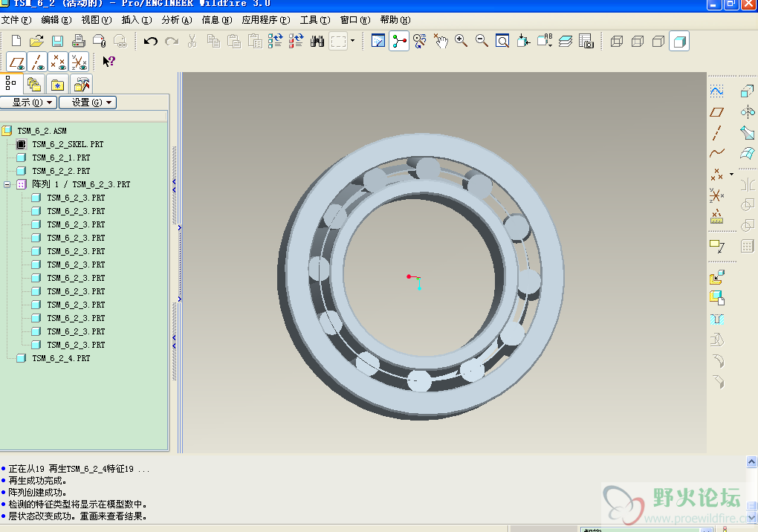Open the selection box dropdown arrow
The image size is (758, 532).
pyautogui.click(x=352, y=41)
